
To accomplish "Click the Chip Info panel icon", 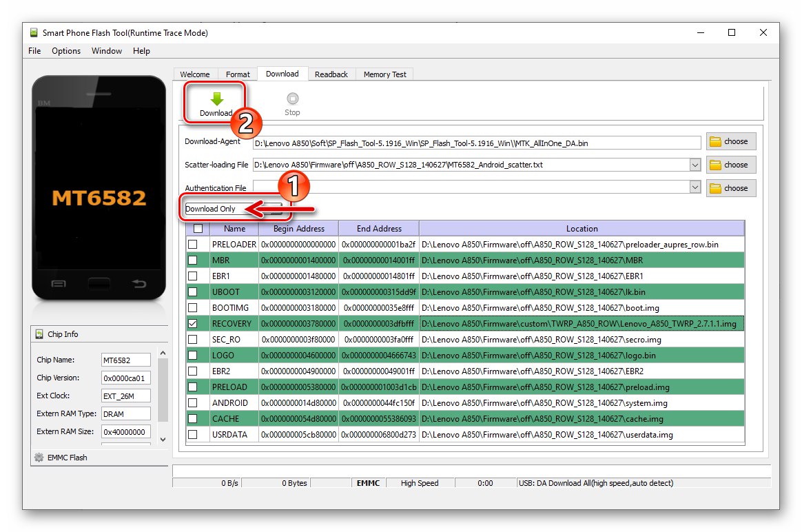I will (x=39, y=334).
